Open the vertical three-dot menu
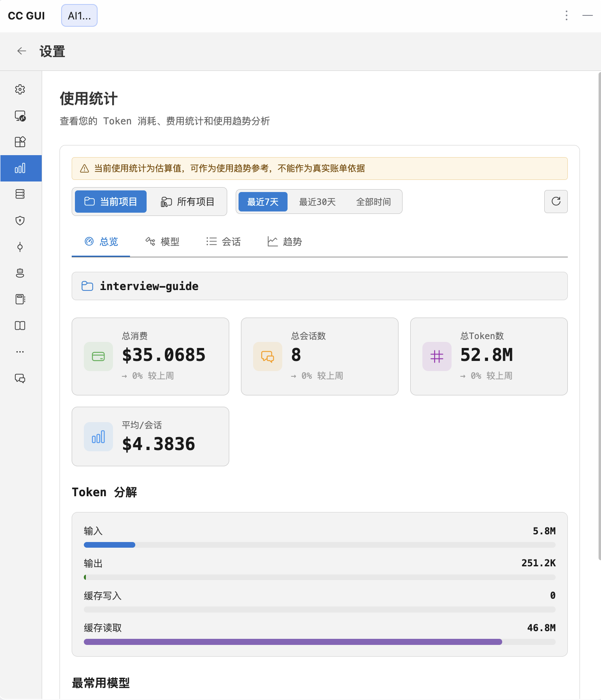The width and height of the screenshot is (601, 700). (x=566, y=16)
